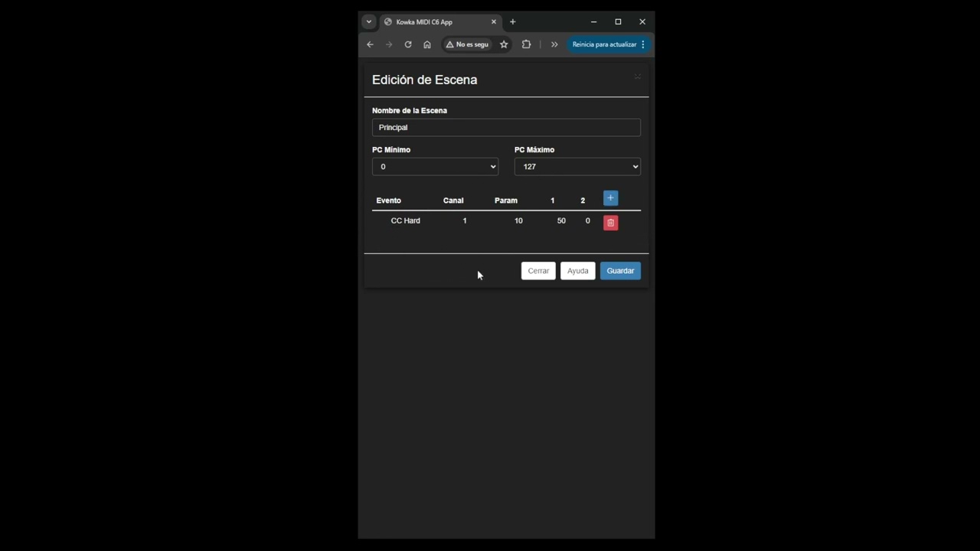
Task: Open the PC Máximo dropdown
Action: [577, 167]
